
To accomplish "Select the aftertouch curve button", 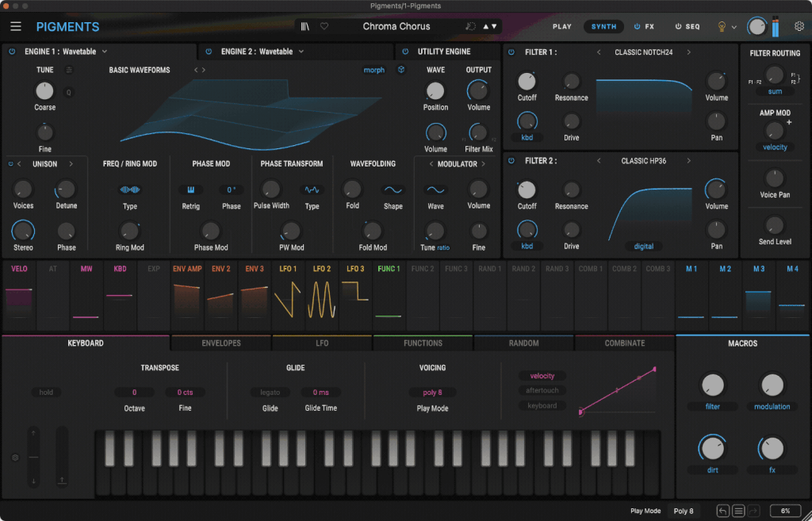I will tap(542, 390).
